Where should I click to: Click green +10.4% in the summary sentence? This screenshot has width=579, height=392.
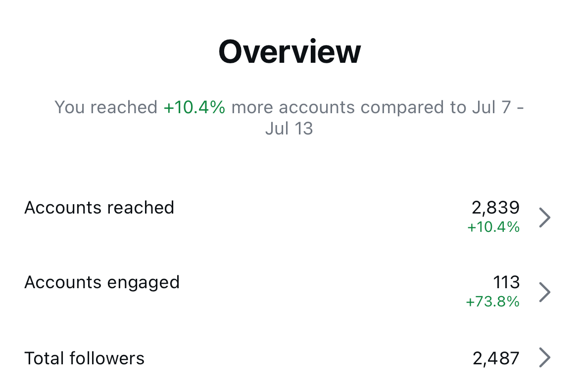[194, 107]
